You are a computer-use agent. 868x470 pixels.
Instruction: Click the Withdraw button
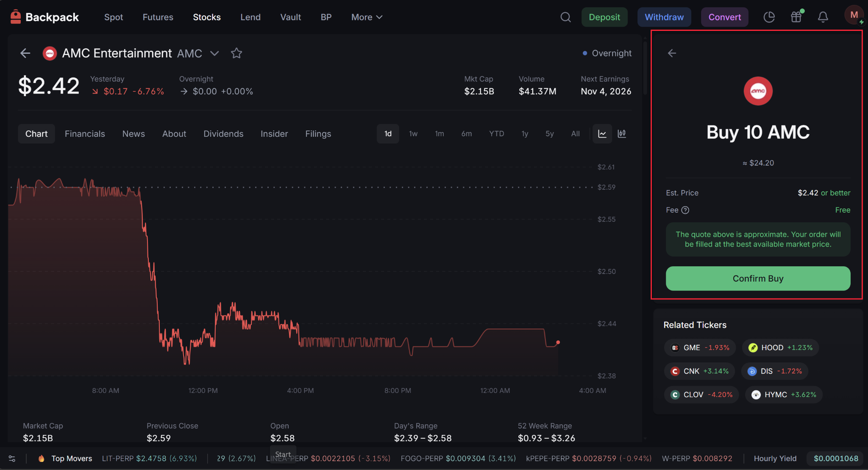[664, 17]
